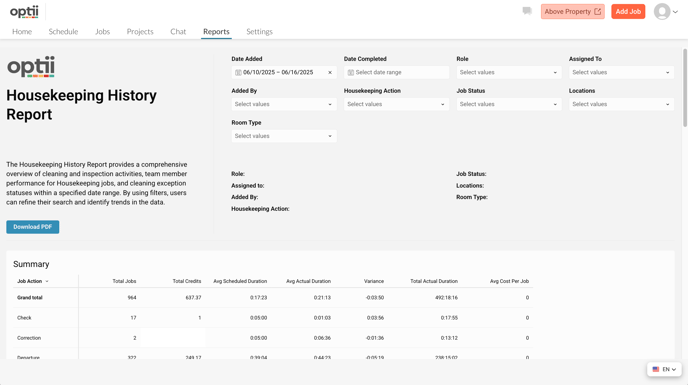Viewport: 688px width, 385px height.
Task: Open the Housekeeping Action filter dropdown
Action: coord(396,104)
